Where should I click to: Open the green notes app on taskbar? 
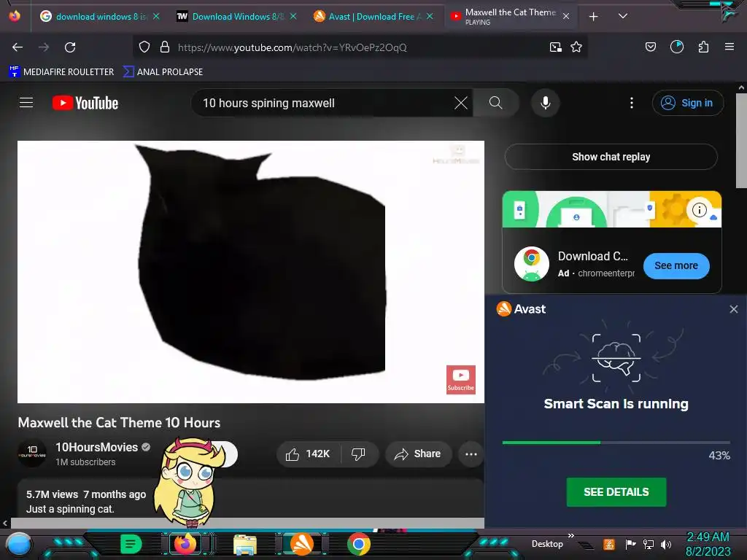pyautogui.click(x=131, y=544)
